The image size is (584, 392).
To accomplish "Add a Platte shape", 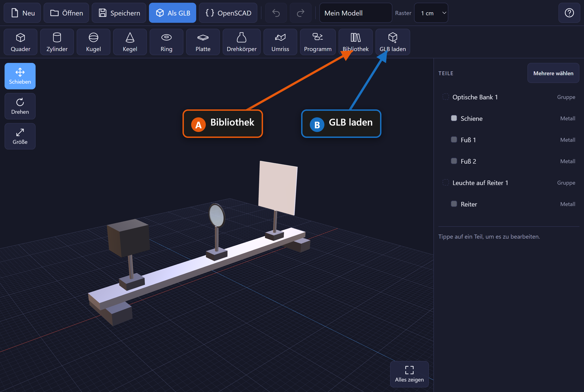I will click(203, 42).
